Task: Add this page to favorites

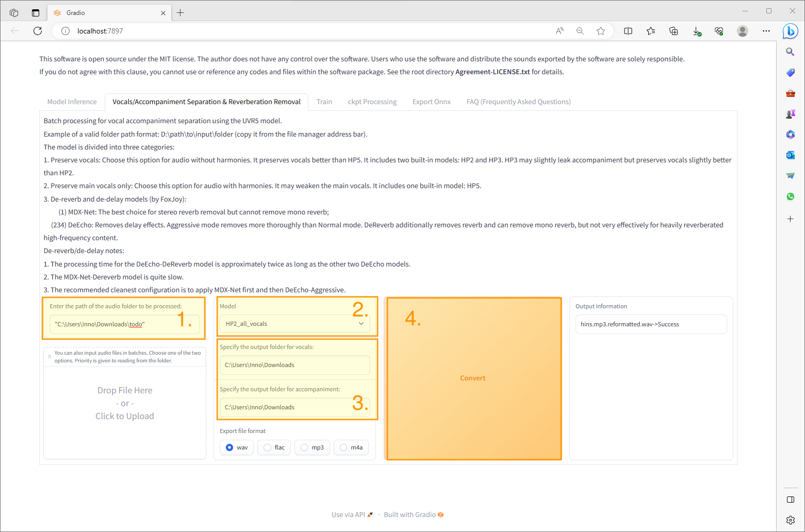Action: (601, 31)
